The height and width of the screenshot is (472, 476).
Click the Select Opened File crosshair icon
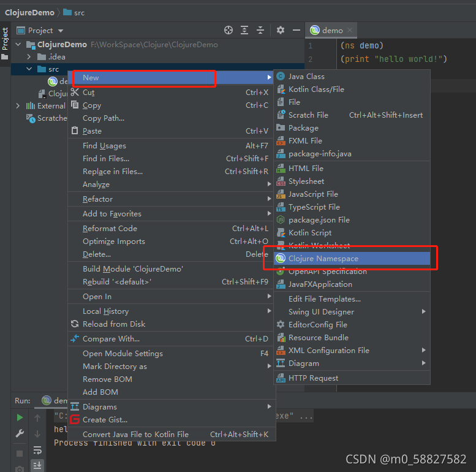(229, 30)
